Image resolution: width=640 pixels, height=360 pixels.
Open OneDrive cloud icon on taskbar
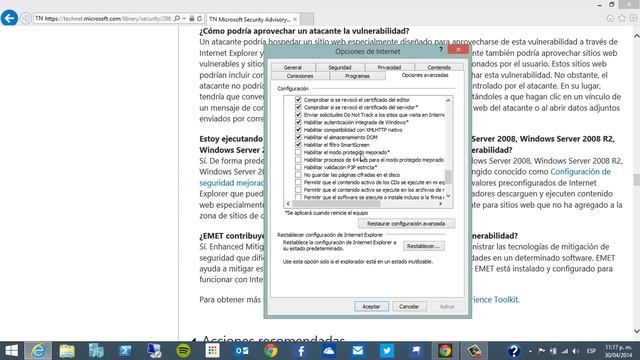coord(329,351)
